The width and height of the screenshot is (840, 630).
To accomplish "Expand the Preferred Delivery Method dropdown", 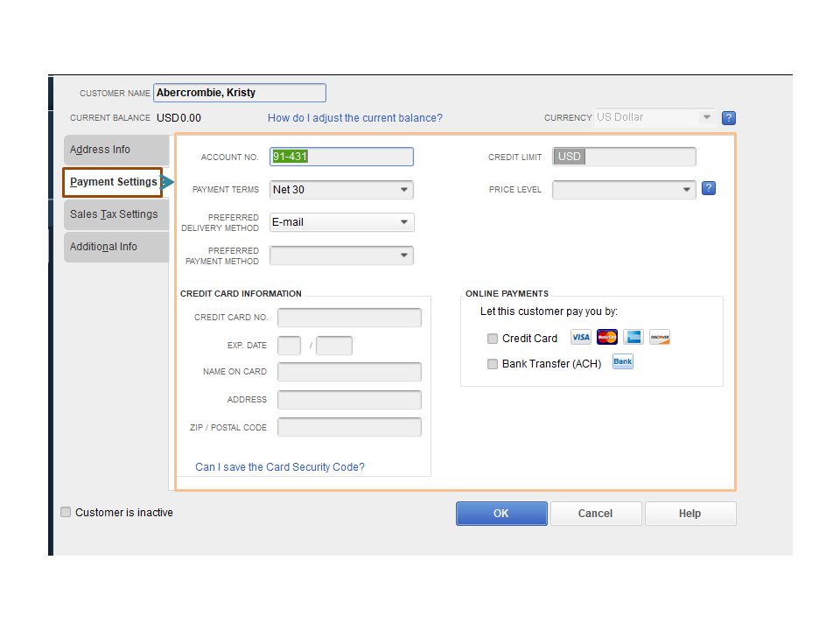I will click(x=403, y=222).
